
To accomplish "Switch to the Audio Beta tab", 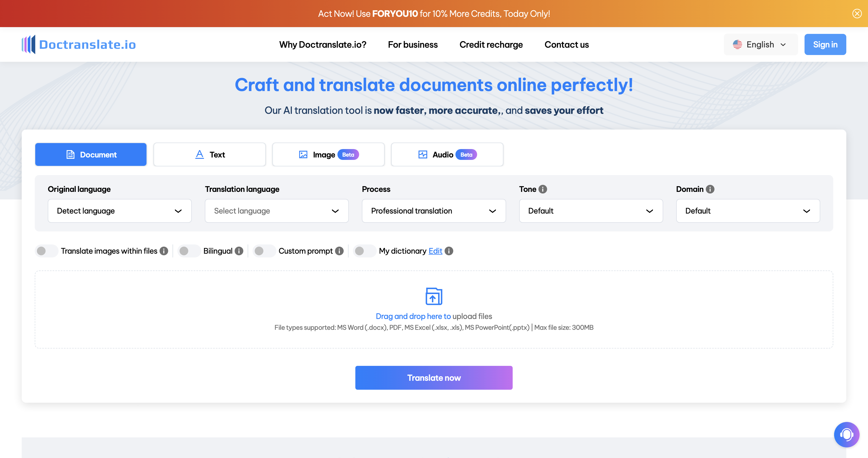I will (x=447, y=154).
